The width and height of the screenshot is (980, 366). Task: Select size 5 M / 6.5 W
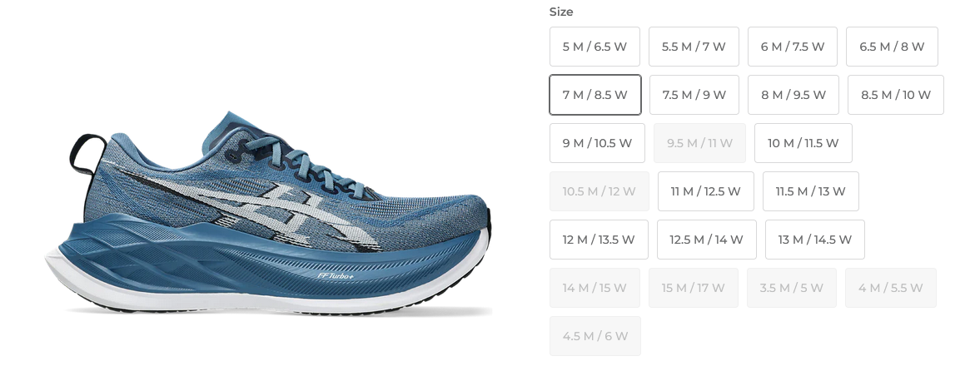(x=594, y=47)
